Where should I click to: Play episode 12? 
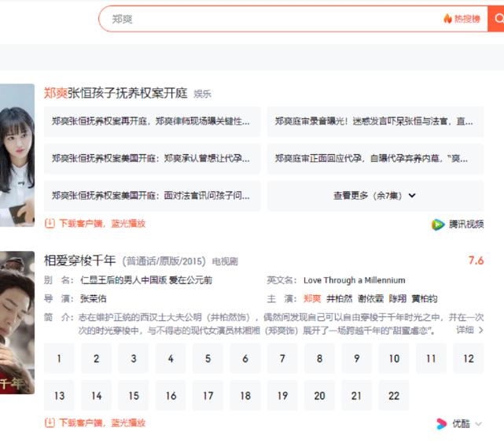coord(469,359)
